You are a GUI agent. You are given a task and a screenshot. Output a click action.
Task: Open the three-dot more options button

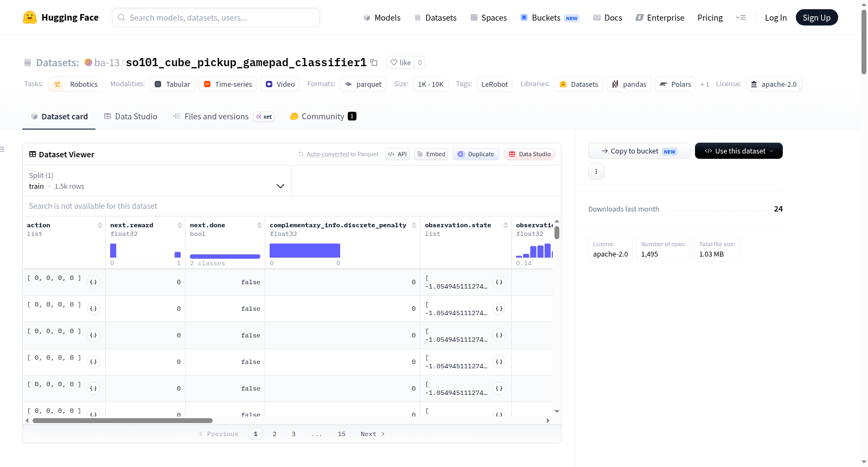[x=596, y=171]
